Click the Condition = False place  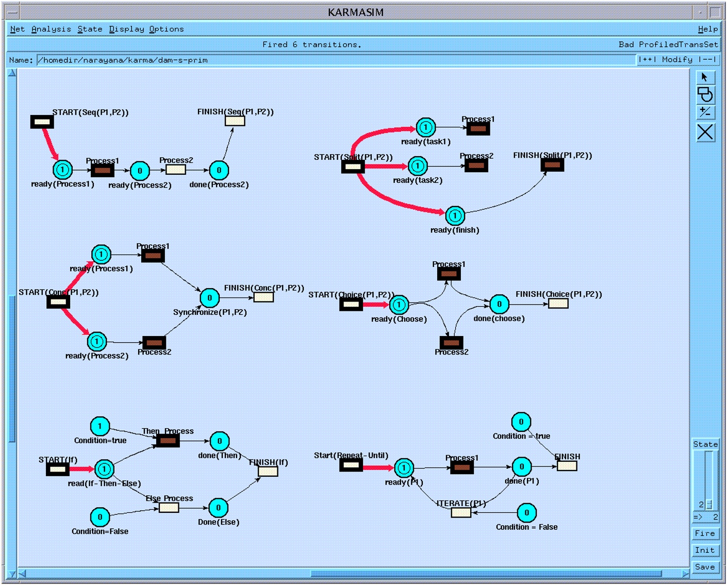pyautogui.click(x=527, y=513)
